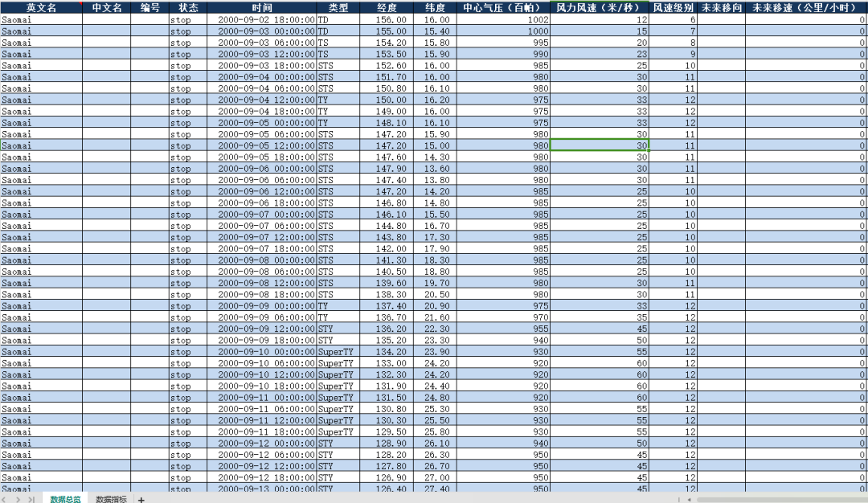Switch to the 数据总览 sheet tab
Viewport: 868px width, 503px height.
65,499
